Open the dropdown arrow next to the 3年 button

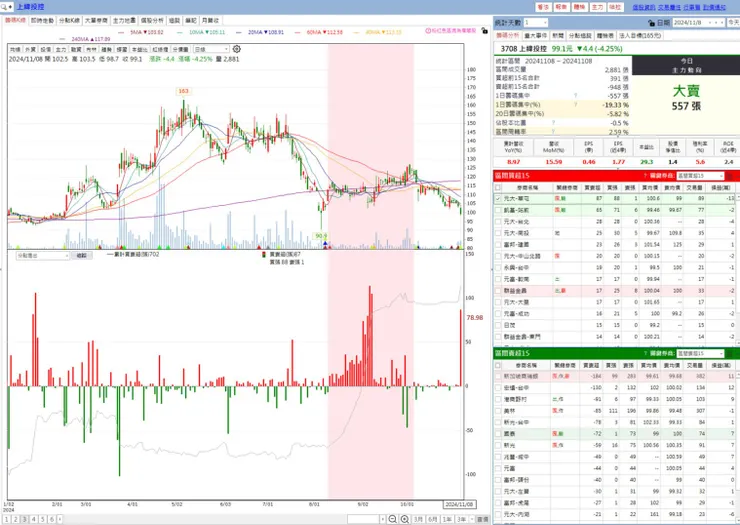[471, 519]
